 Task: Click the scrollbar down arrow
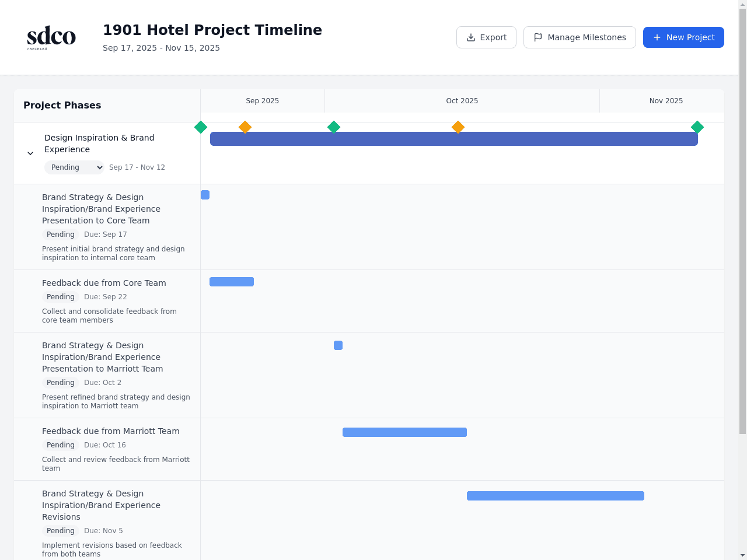pos(742,555)
